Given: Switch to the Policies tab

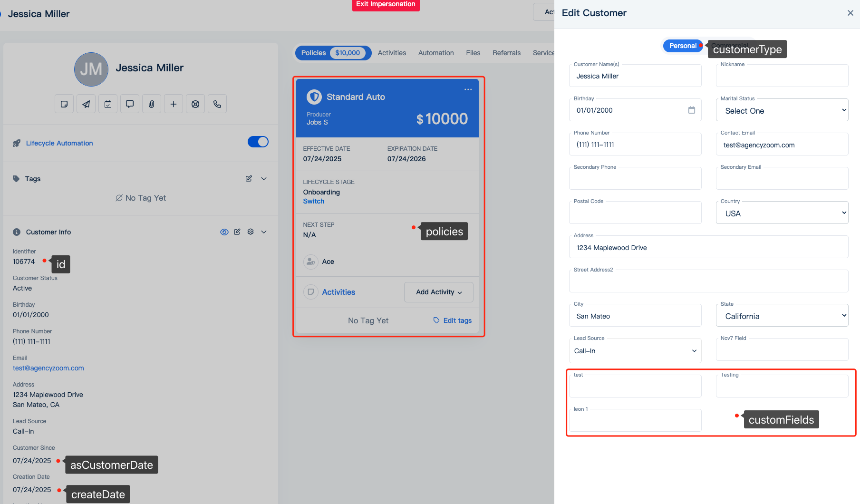Looking at the screenshot, I should pyautogui.click(x=333, y=53).
